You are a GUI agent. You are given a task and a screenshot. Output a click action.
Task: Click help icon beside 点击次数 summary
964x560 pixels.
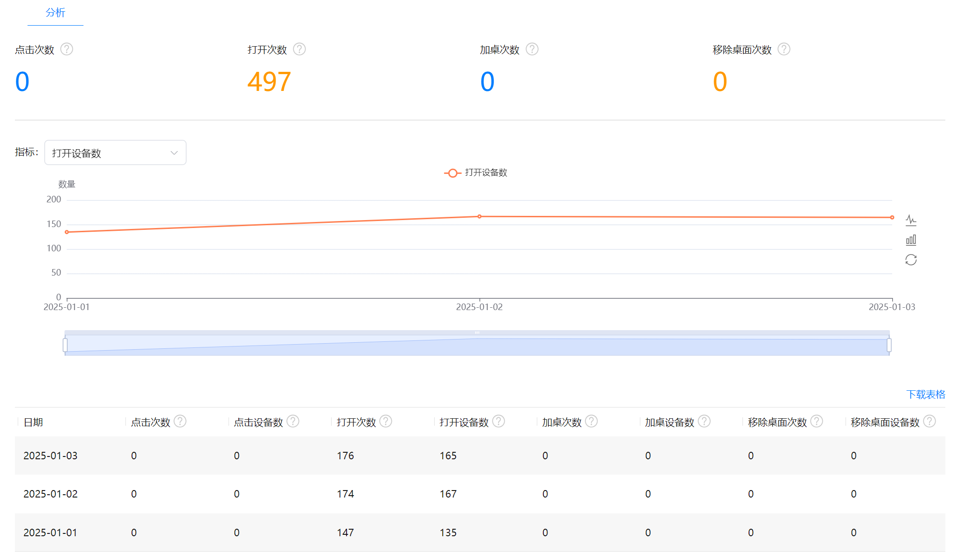coord(67,49)
